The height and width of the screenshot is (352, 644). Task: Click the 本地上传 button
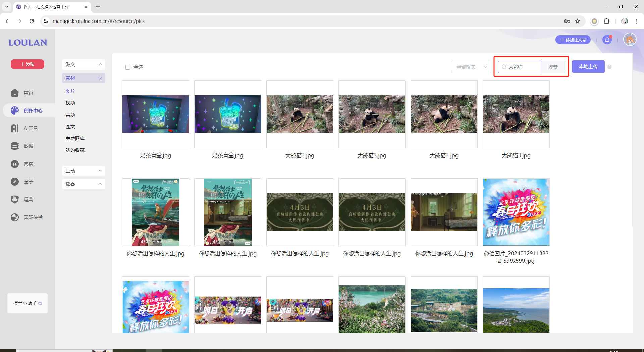[x=588, y=67]
